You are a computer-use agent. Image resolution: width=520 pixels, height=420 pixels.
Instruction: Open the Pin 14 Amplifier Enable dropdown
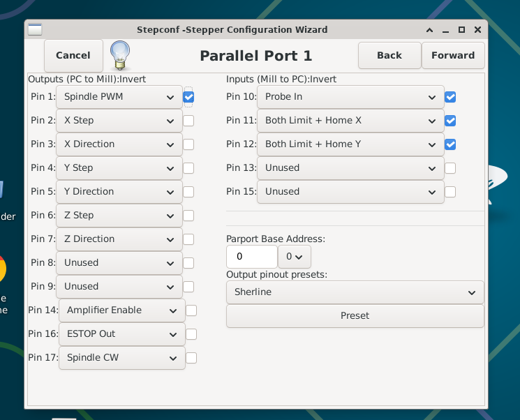(x=121, y=310)
